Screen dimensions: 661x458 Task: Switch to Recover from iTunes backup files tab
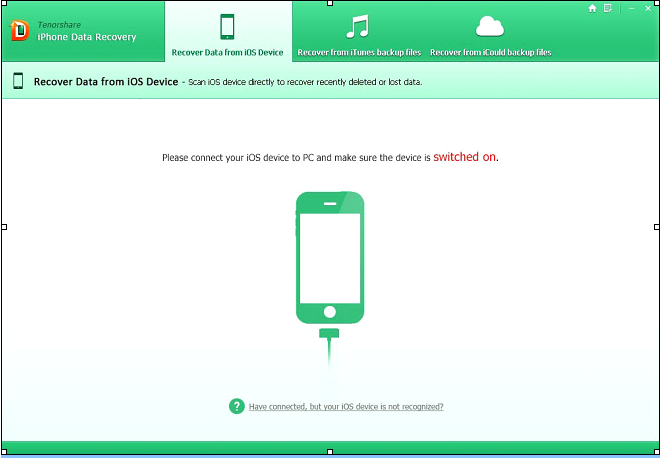pyautogui.click(x=360, y=52)
